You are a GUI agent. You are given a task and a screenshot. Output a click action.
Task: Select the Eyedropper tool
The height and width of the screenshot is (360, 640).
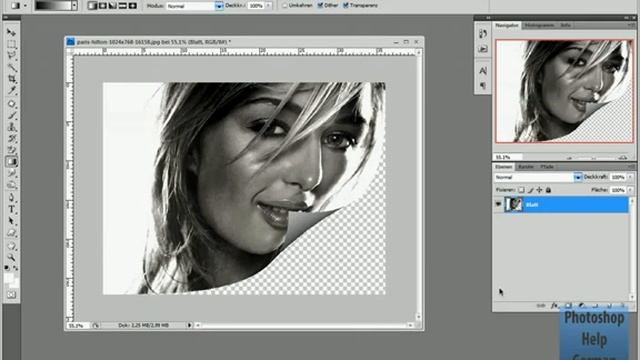11,90
